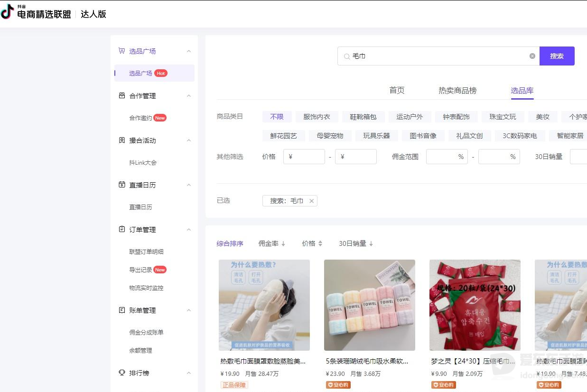
Task: Select 综合排序 sorting
Action: pos(230,243)
